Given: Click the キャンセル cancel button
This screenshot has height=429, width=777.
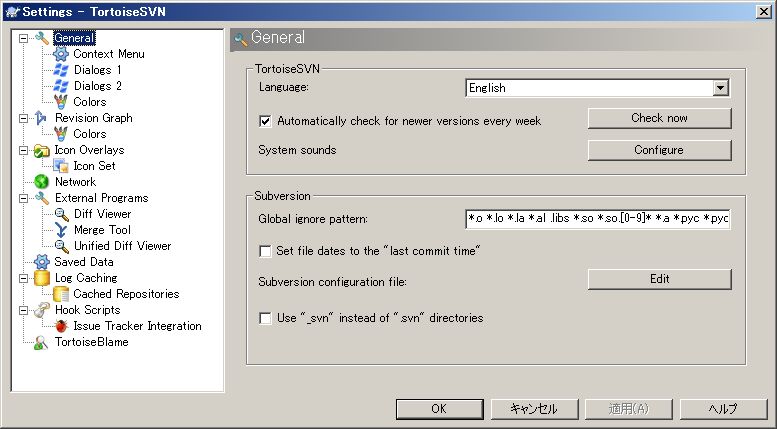Looking at the screenshot, I should pos(534,409).
